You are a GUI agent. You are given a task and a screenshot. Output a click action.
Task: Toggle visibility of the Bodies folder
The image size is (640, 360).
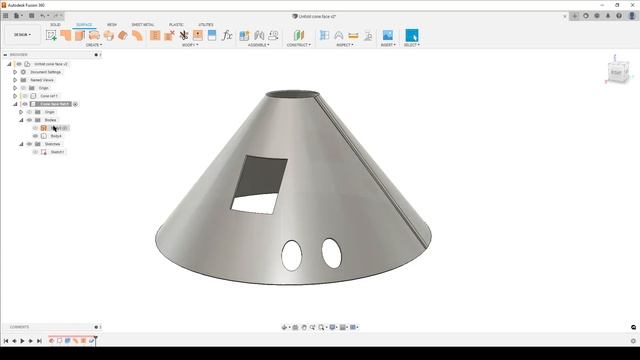[29, 120]
